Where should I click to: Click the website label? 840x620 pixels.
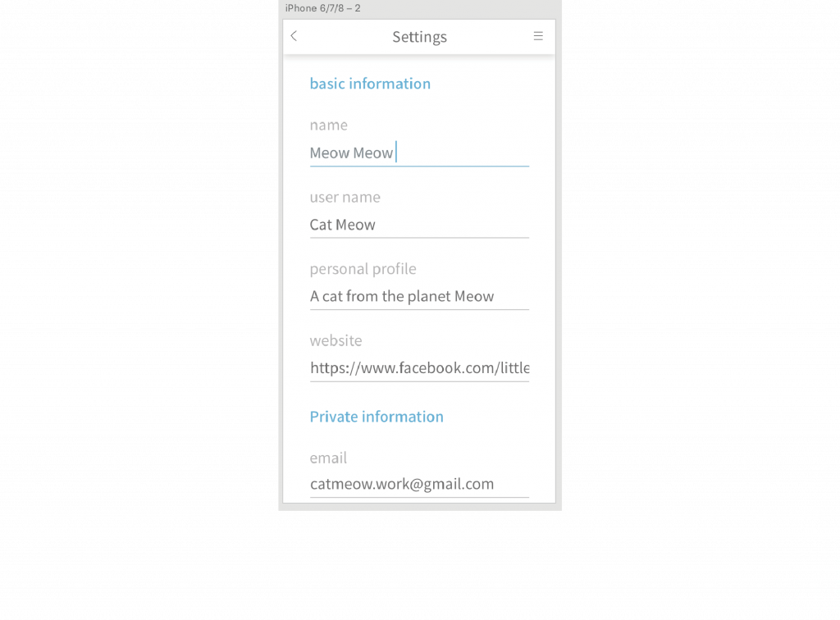click(336, 340)
